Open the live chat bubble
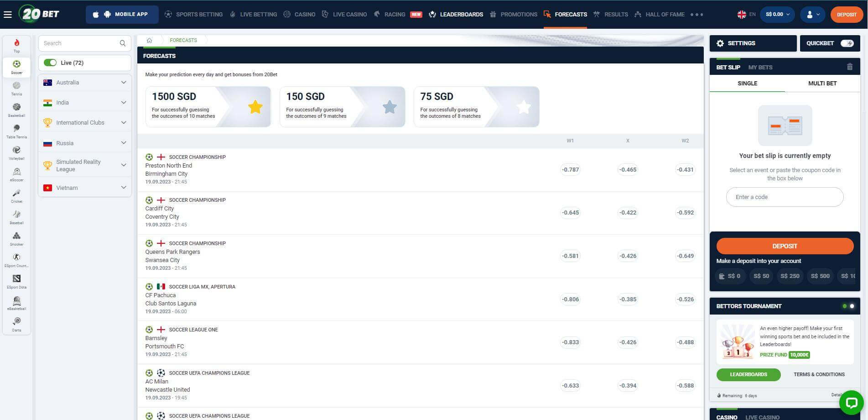This screenshot has width=868, height=420. [x=851, y=403]
